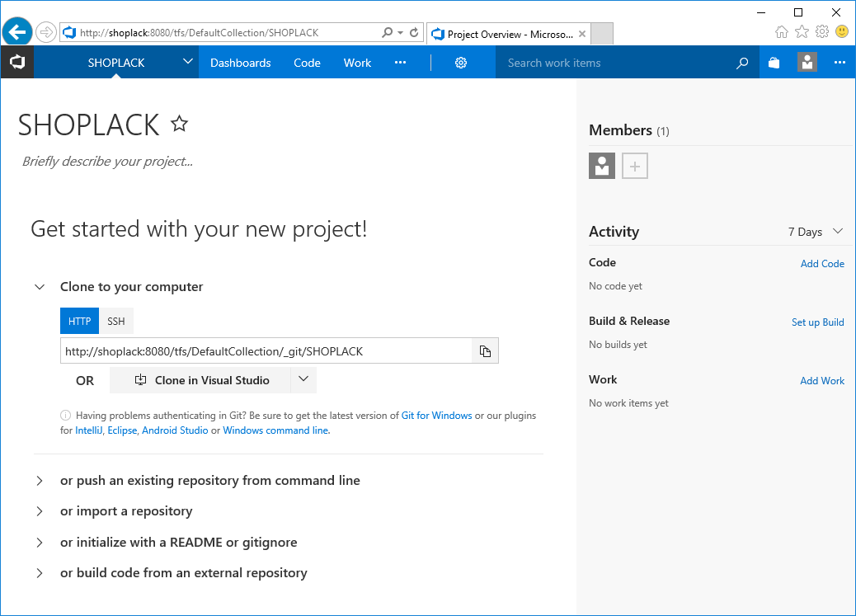The height and width of the screenshot is (616, 856).
Task: Click the browser forward arrow button
Action: 46,32
